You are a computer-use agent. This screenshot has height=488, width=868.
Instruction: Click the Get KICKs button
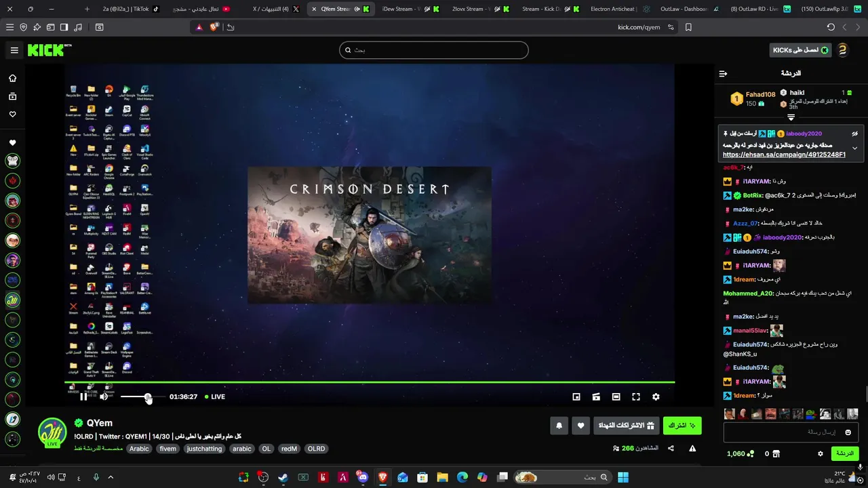tap(802, 50)
